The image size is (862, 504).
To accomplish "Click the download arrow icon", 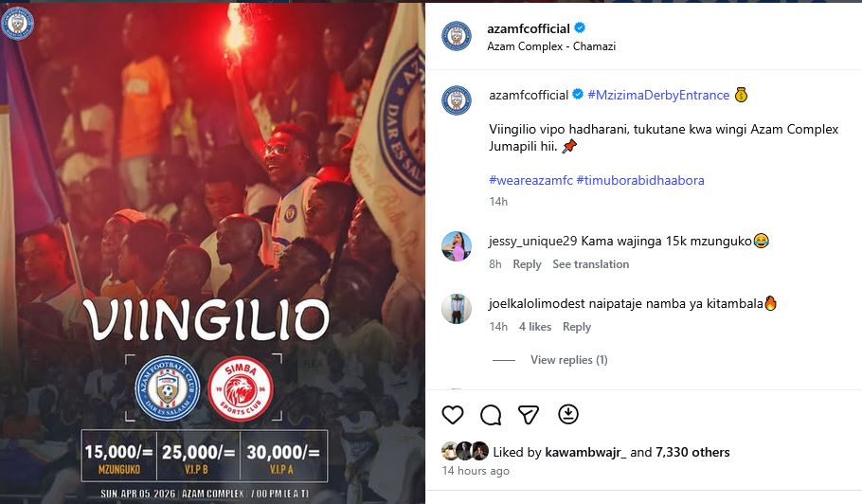I will [568, 414].
